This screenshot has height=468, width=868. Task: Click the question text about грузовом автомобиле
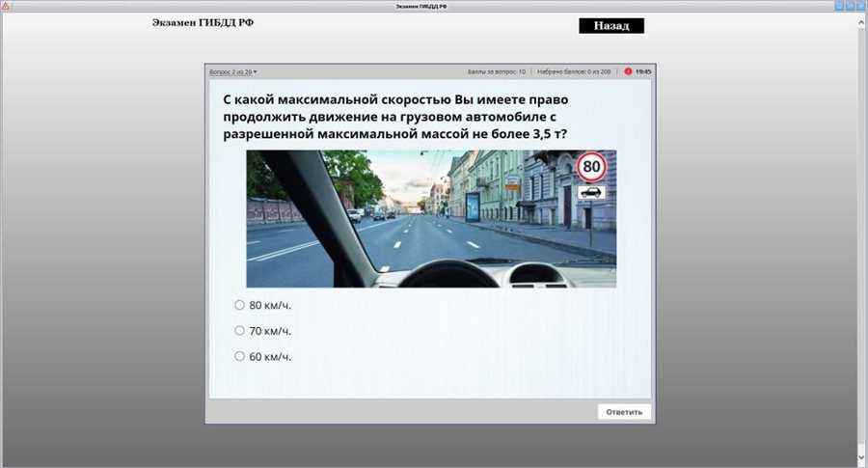coord(395,117)
